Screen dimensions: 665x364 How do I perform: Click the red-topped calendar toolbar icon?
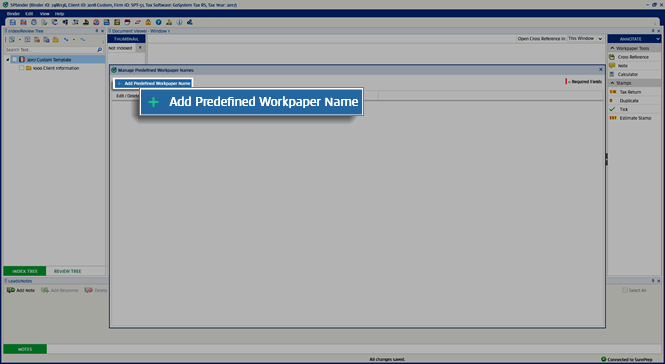coord(127,22)
